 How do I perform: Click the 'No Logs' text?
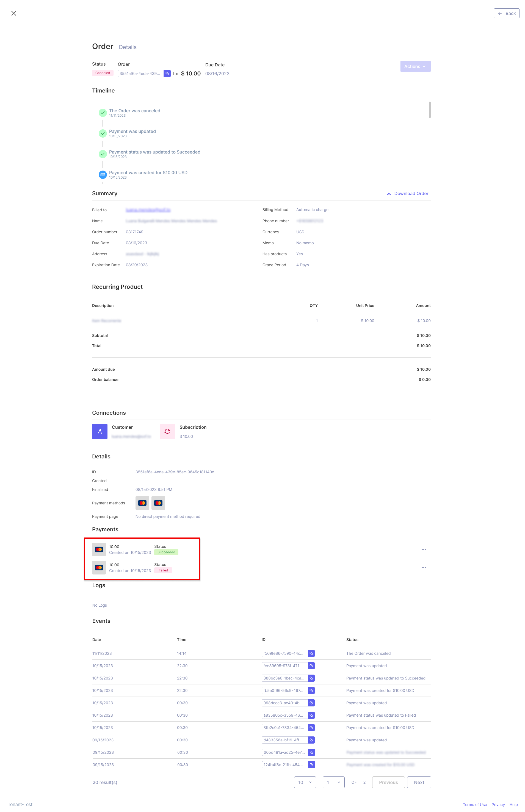tap(100, 605)
